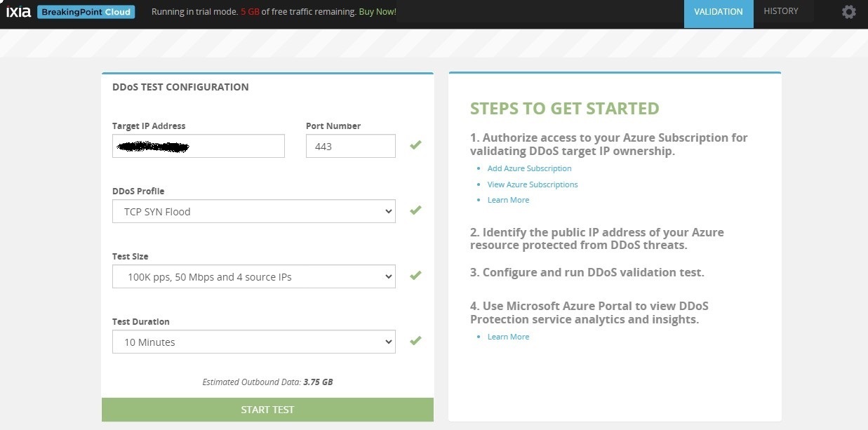Switch to the VALIDATION tab
The image size is (868, 430).
tap(718, 12)
